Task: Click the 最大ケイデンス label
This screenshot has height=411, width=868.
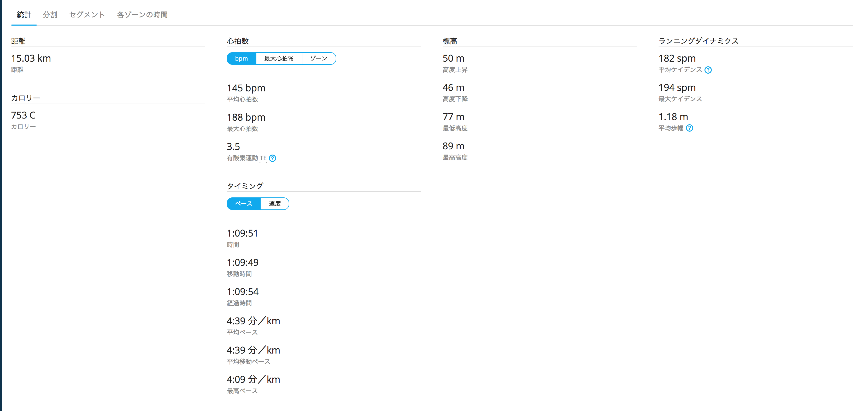Action: click(680, 99)
